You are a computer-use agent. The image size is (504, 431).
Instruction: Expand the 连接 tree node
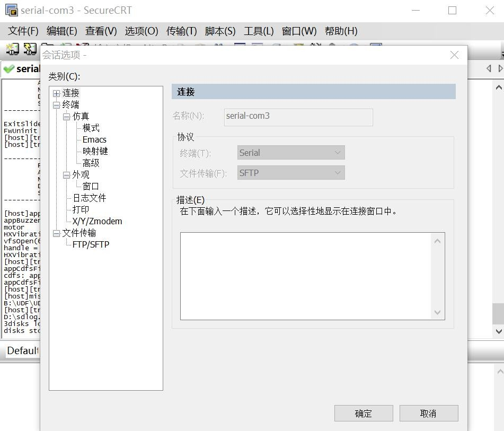click(57, 93)
